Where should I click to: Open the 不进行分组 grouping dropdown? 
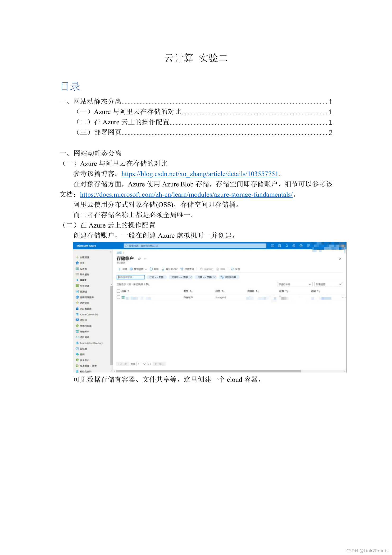coord(295,284)
